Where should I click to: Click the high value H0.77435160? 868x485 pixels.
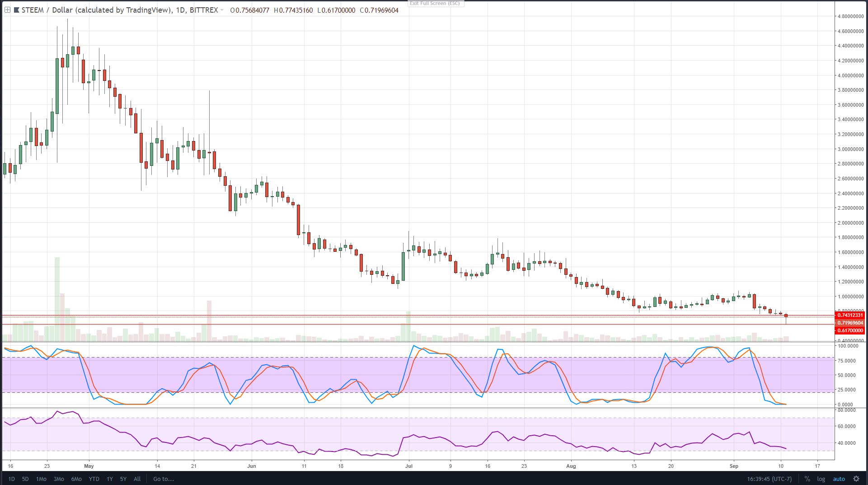(x=293, y=10)
